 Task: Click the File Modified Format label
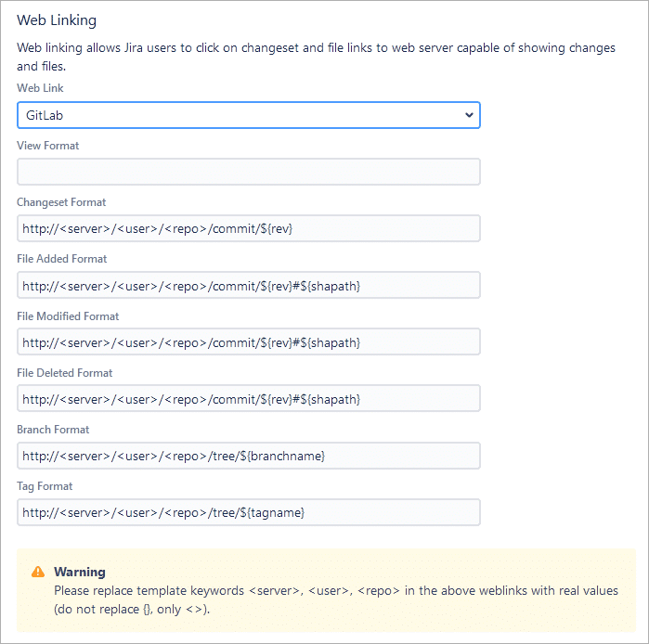click(x=68, y=316)
